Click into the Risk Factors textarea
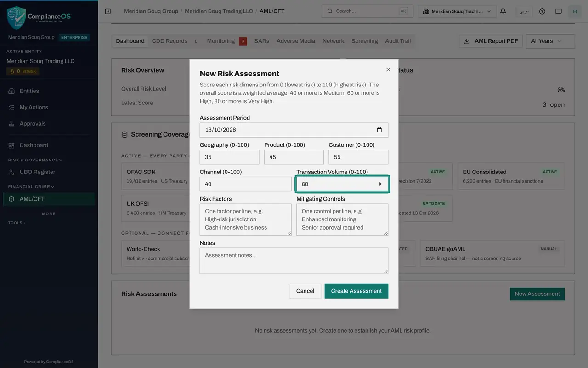The width and height of the screenshot is (588, 368). 246,220
